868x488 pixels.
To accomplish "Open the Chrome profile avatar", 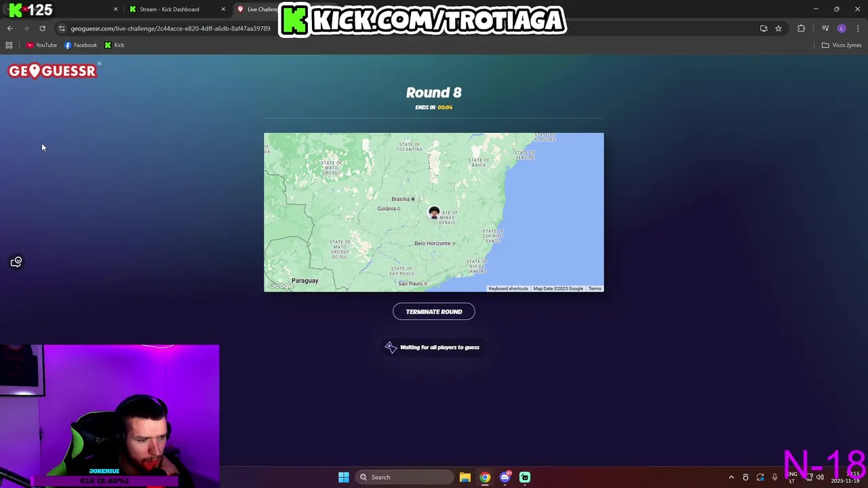I will click(842, 28).
